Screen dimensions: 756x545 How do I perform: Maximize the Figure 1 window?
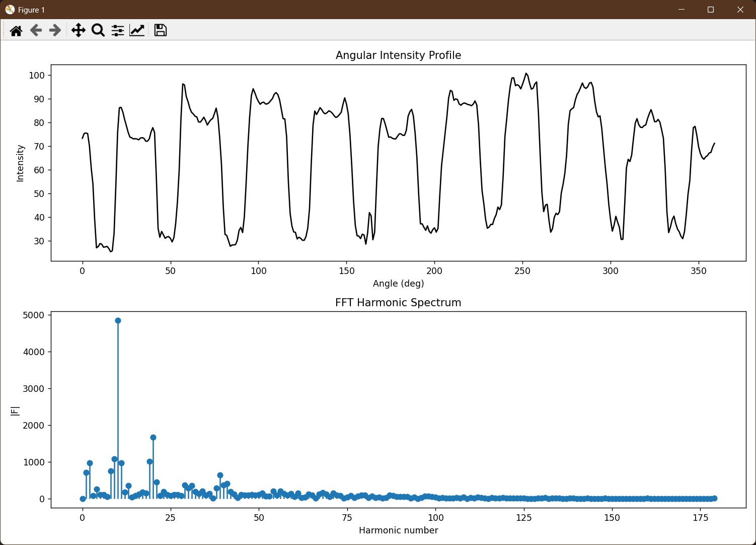(x=711, y=10)
